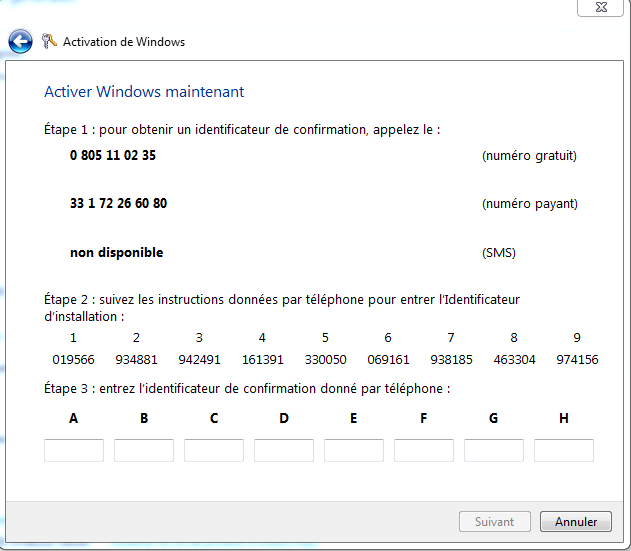Focus the confirmation field under G

[494, 450]
